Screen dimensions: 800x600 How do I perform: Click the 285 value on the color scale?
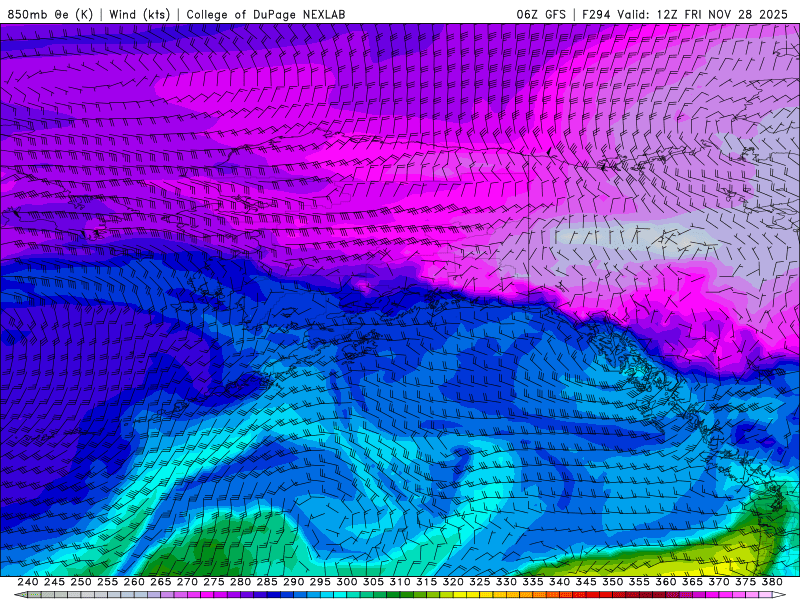[266, 582]
